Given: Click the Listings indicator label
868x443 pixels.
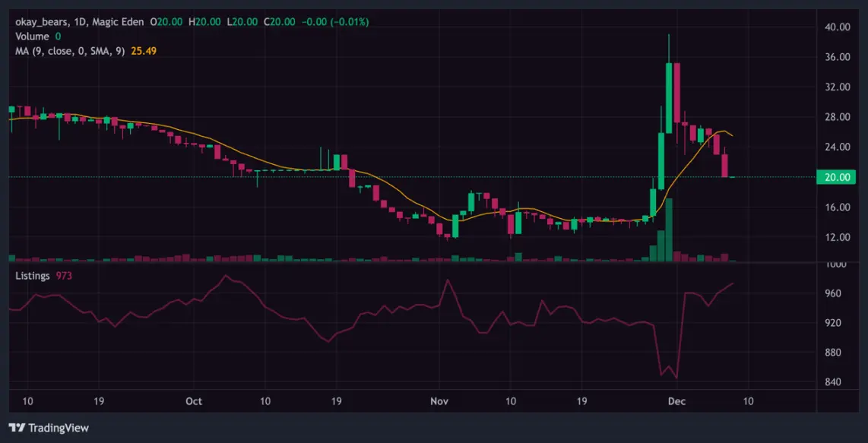Looking at the screenshot, I should click(32, 276).
